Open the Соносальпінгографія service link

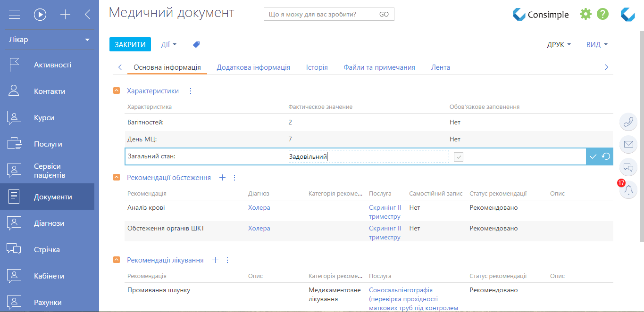coord(413,299)
